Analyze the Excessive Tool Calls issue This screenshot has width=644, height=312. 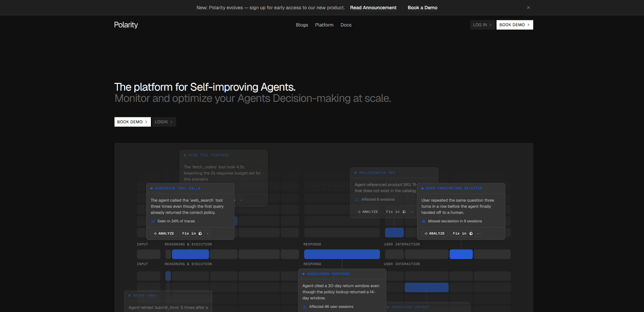click(x=164, y=233)
